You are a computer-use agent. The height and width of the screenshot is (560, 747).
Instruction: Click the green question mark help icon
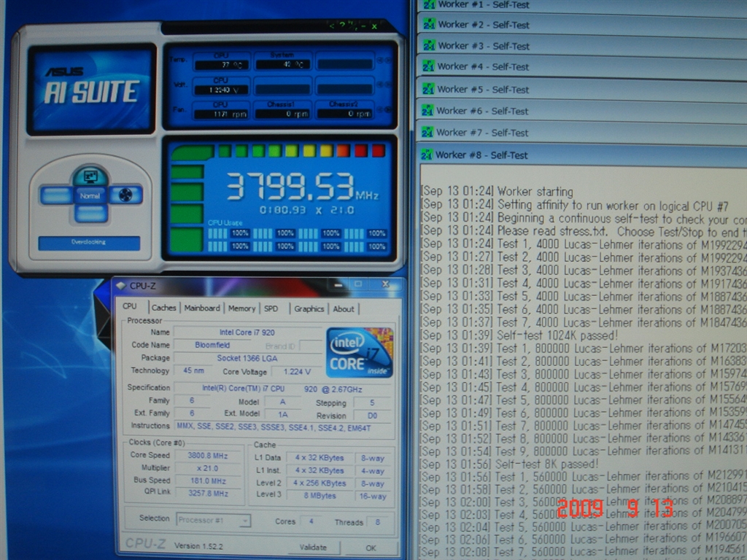341,26
